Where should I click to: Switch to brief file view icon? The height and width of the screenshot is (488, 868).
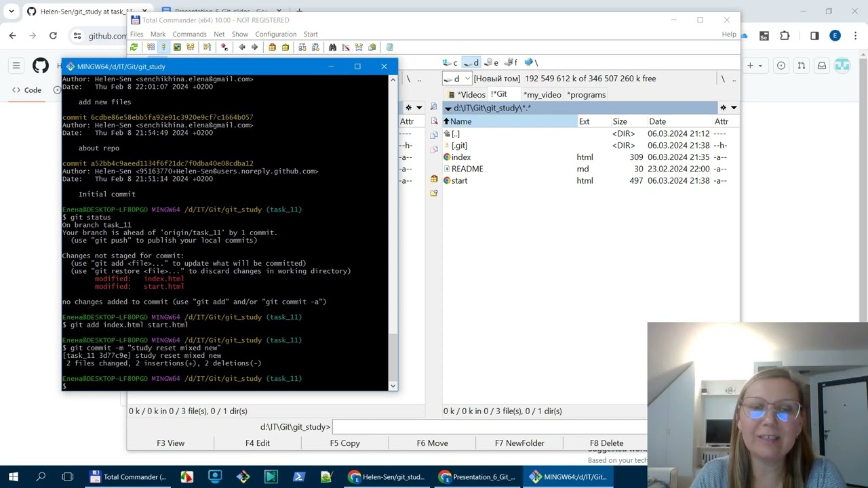click(151, 47)
